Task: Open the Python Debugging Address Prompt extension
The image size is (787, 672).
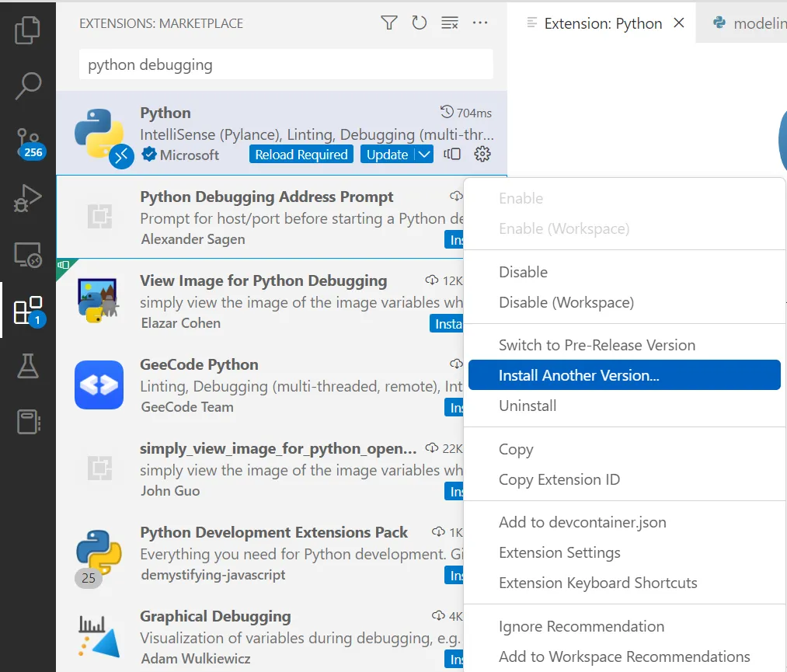Action: coord(259,218)
